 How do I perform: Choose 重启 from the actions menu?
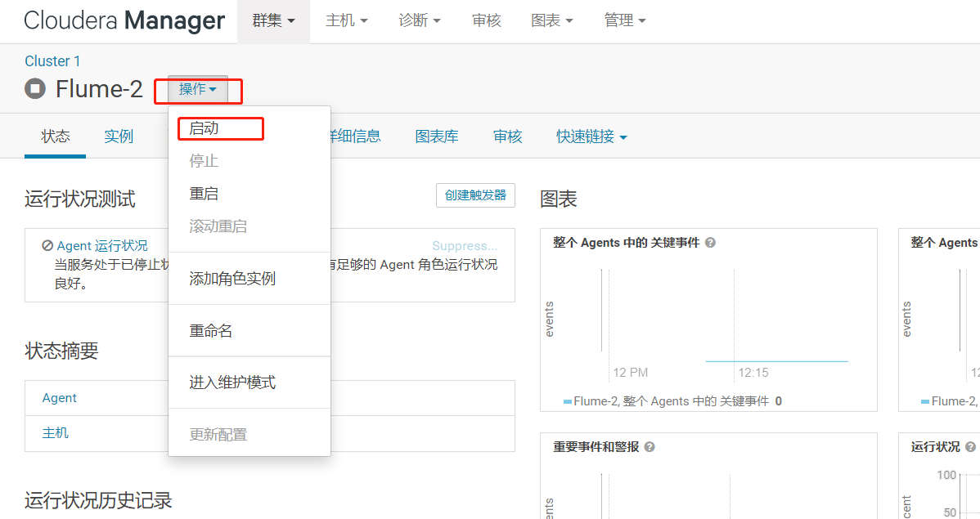[x=249, y=194]
